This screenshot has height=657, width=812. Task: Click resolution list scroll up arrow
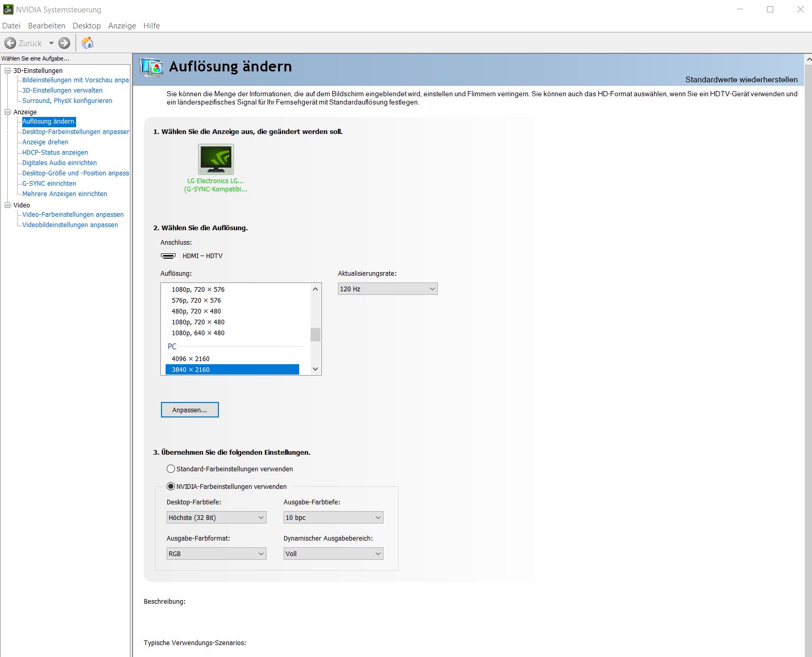[316, 289]
